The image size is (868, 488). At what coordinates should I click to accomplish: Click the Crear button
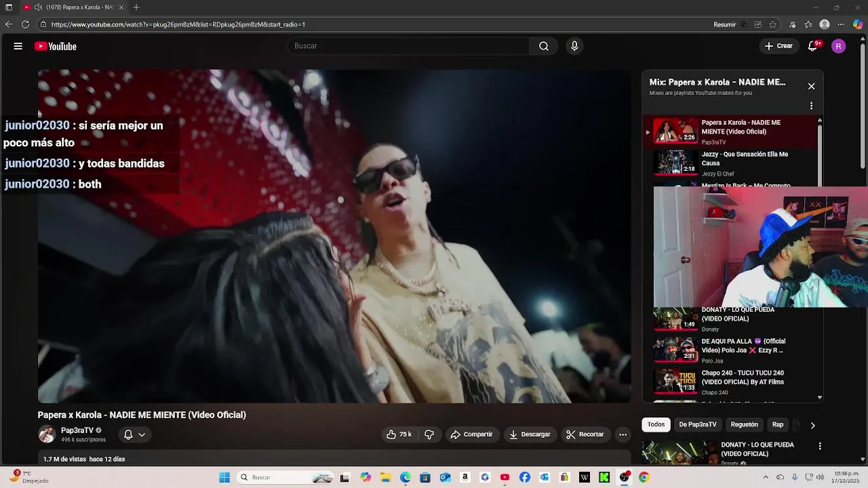coord(778,46)
